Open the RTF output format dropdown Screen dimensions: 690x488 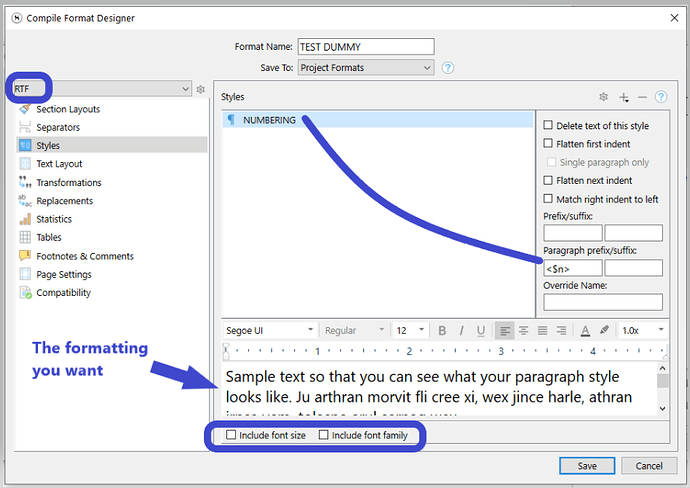103,89
